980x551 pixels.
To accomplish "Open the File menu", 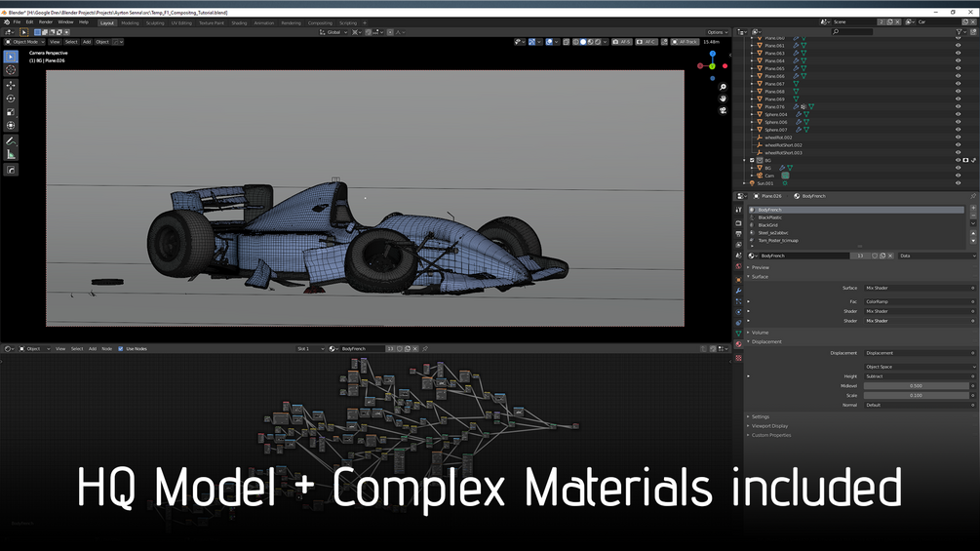I will [x=17, y=21].
